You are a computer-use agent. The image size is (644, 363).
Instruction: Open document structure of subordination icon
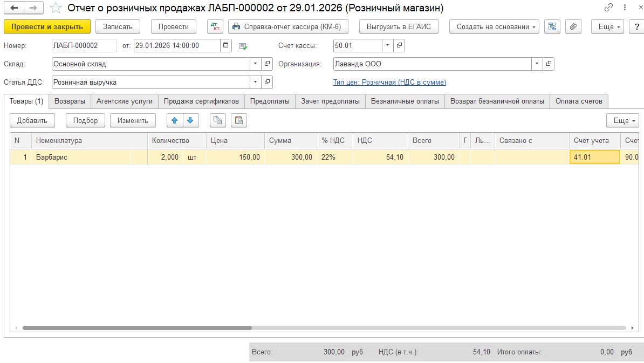(x=552, y=26)
